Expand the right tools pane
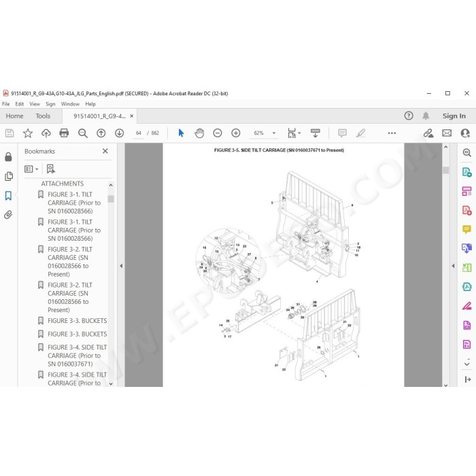The height and width of the screenshot is (476, 476). pos(468,379)
